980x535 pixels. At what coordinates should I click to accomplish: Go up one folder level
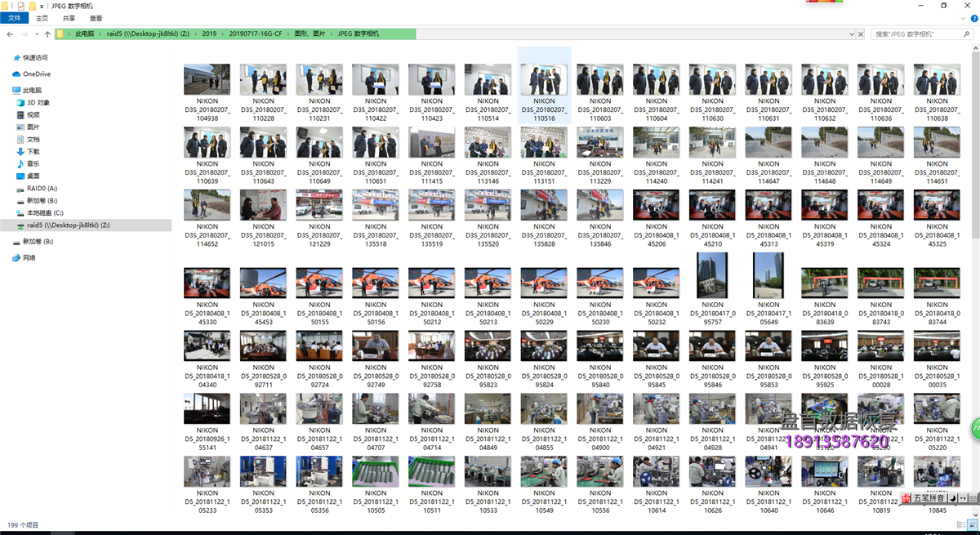tap(47, 34)
